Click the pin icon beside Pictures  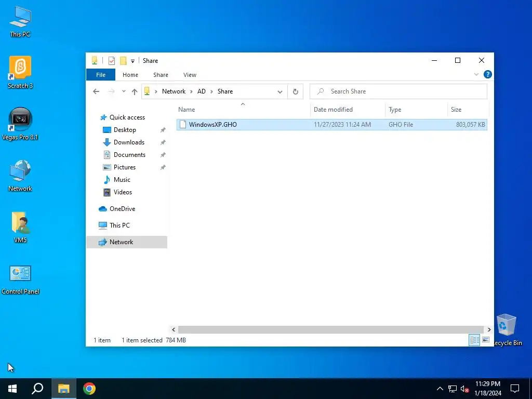click(163, 167)
